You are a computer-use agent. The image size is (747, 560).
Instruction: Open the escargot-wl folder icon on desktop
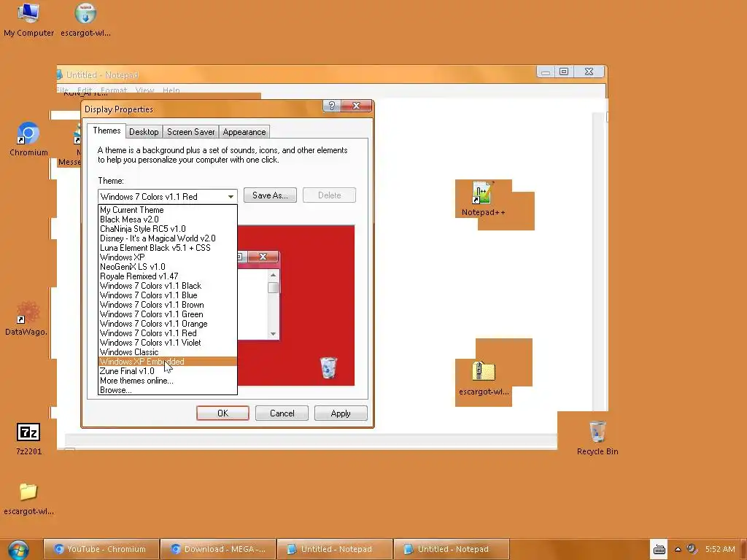point(28,498)
